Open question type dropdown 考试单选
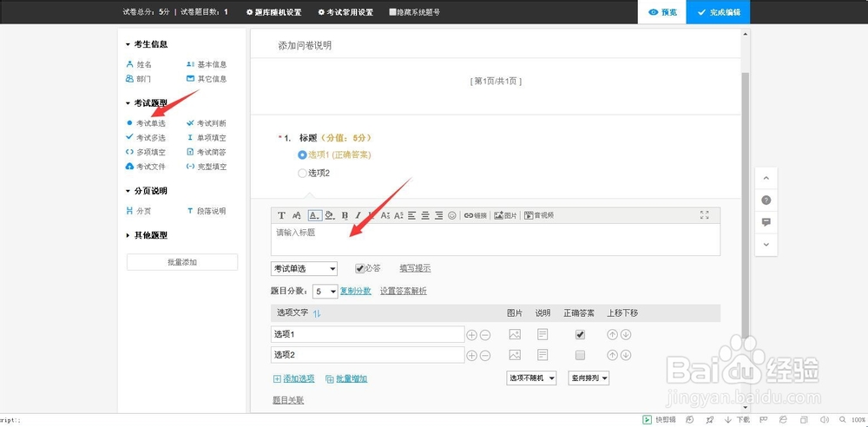This screenshot has height=427, width=868. click(304, 268)
